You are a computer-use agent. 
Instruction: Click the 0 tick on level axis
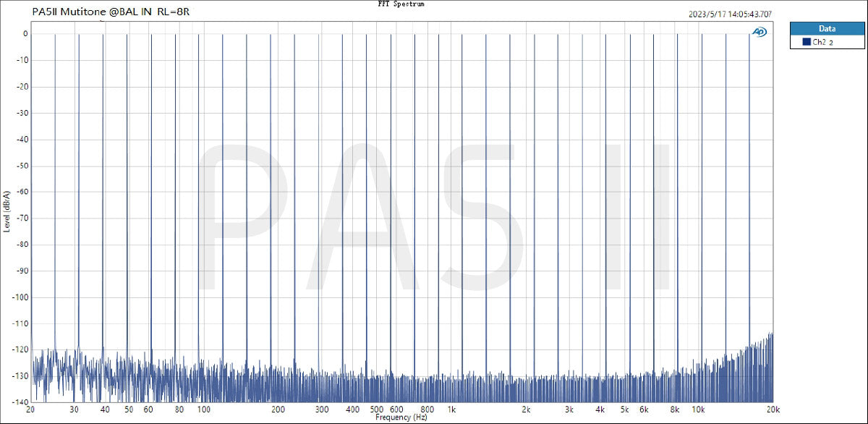coord(25,34)
